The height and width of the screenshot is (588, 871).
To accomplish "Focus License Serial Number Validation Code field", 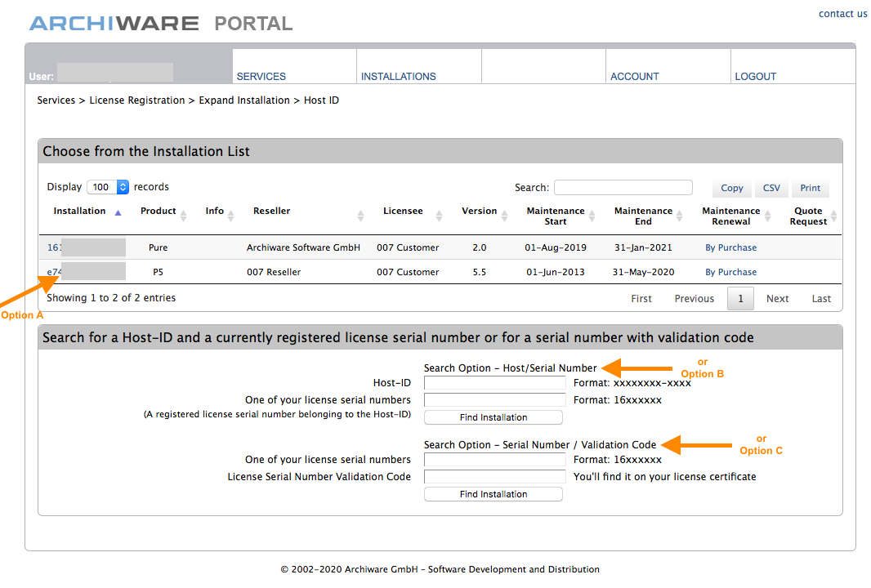I will [x=494, y=476].
